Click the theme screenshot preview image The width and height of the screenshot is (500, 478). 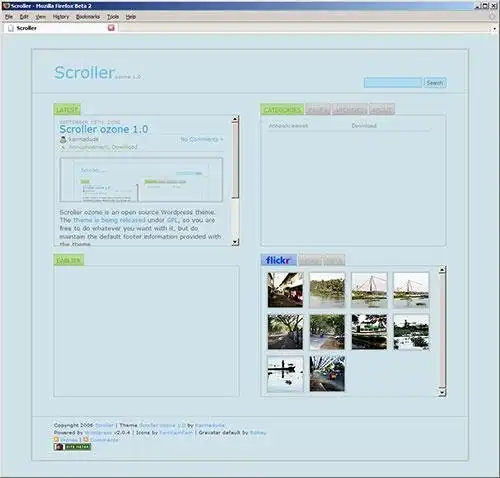pos(141,180)
